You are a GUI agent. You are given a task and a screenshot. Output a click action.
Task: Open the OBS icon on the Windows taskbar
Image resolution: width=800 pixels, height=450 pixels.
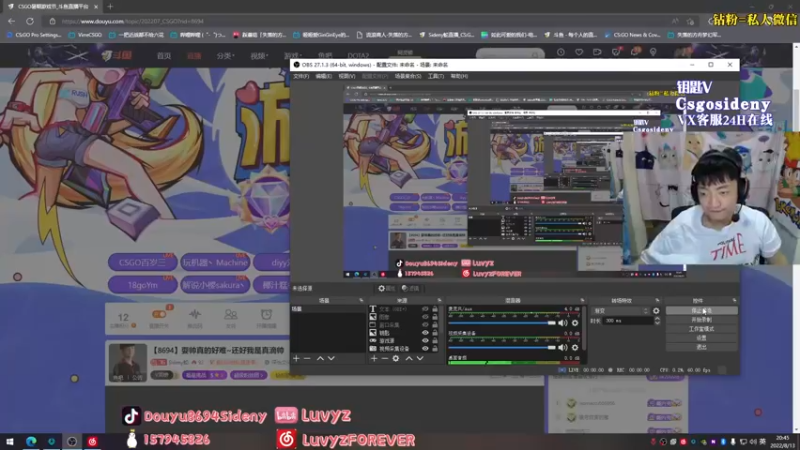pos(72,441)
